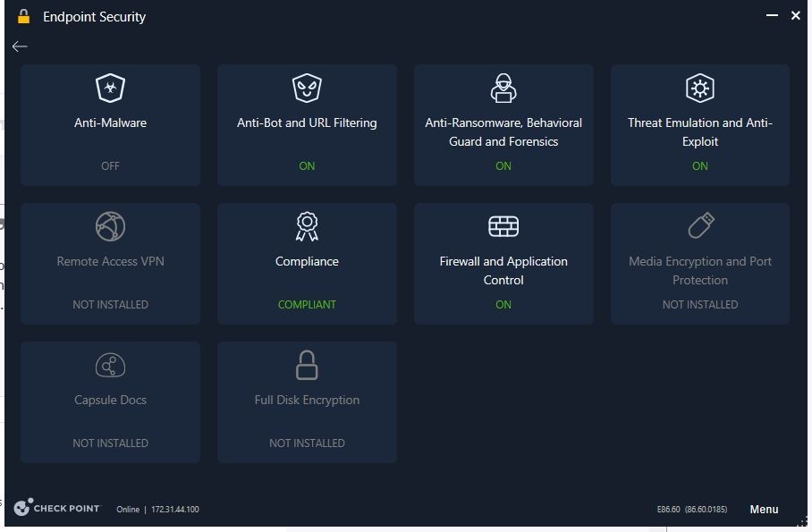Click the Anti-Malware shield icon
The image size is (812, 532).
(x=110, y=89)
